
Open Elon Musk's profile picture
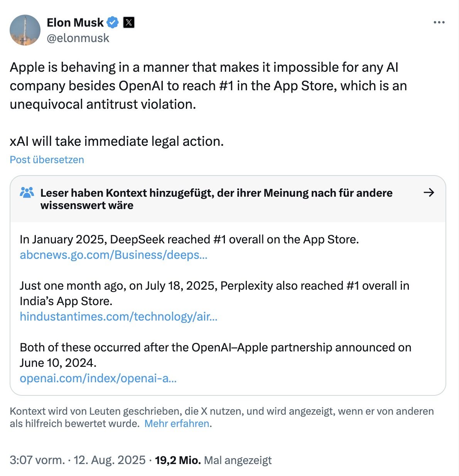click(25, 30)
